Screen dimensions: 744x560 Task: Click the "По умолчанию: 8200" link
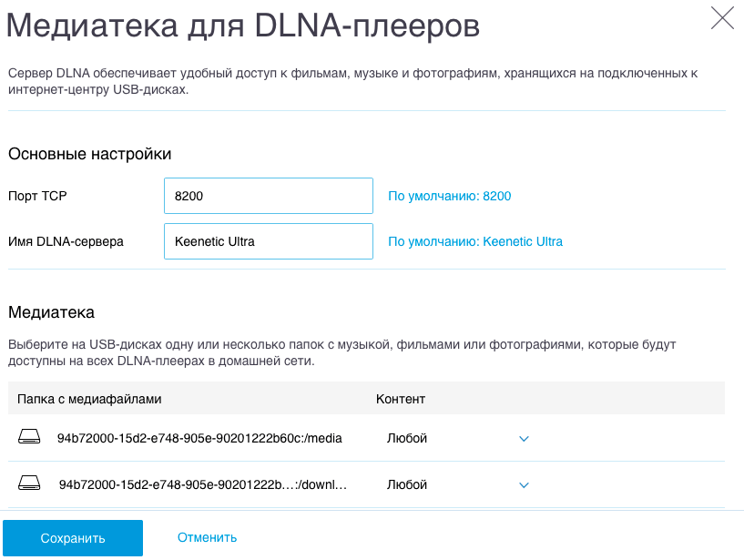[450, 196]
